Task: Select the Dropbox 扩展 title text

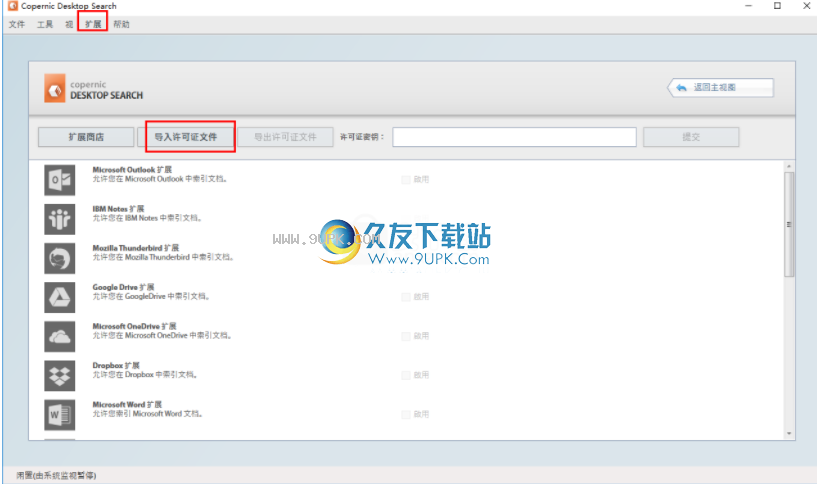Action: (116, 365)
